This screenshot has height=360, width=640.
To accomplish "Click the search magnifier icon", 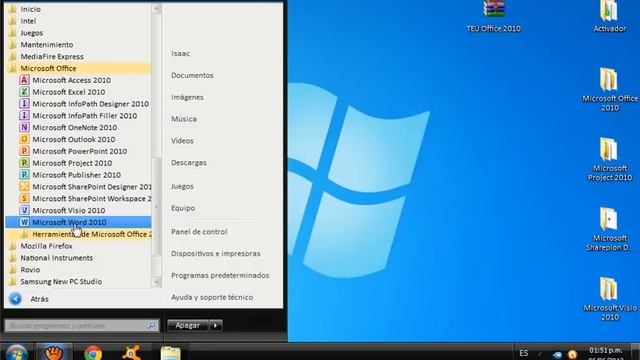I will pyautogui.click(x=151, y=325).
